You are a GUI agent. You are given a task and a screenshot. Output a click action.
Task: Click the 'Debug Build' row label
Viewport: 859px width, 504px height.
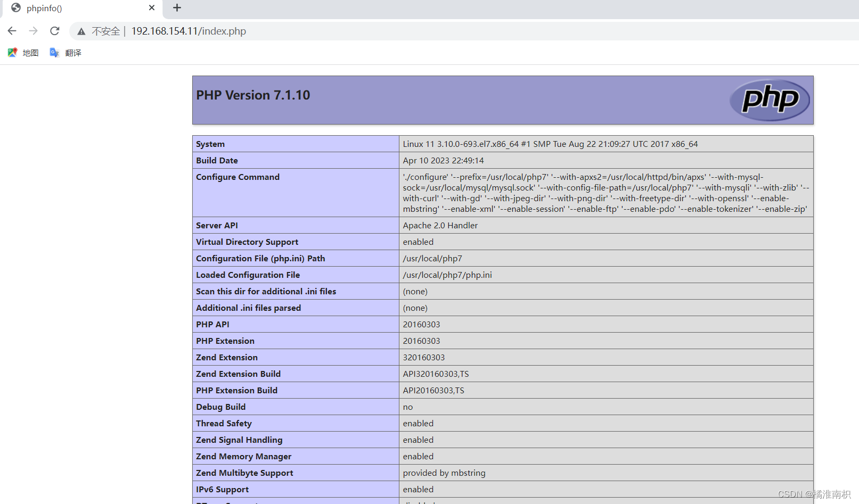pos(220,407)
